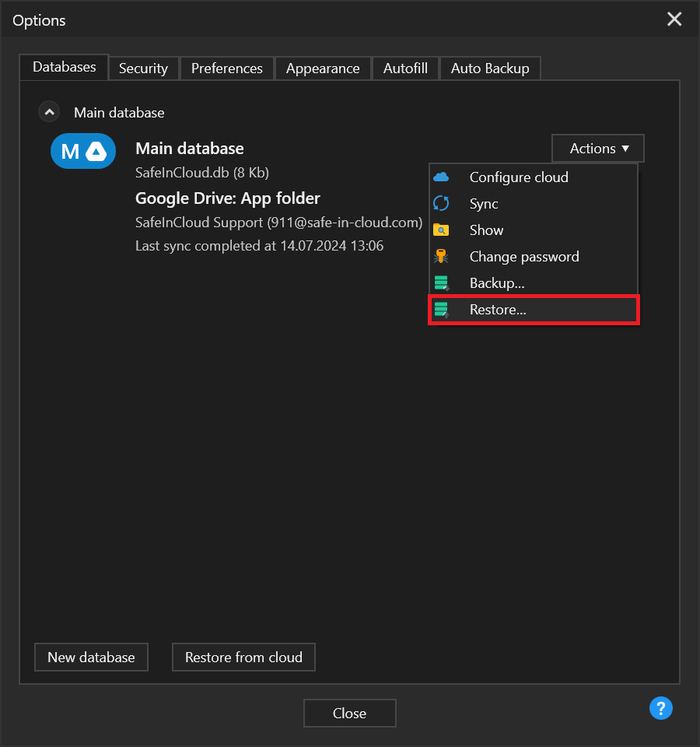
Task: Select the Appearance tab
Action: [x=323, y=68]
